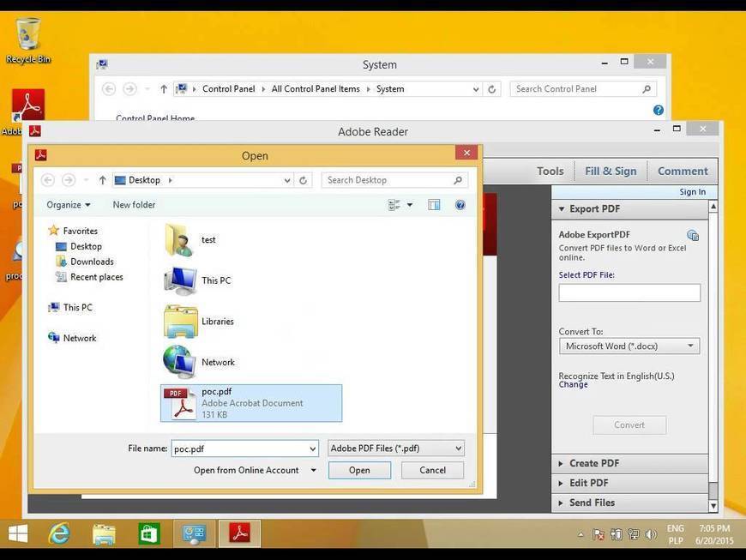
Task: Click the Forward arrow in the Open dialog
Action: [x=69, y=180]
